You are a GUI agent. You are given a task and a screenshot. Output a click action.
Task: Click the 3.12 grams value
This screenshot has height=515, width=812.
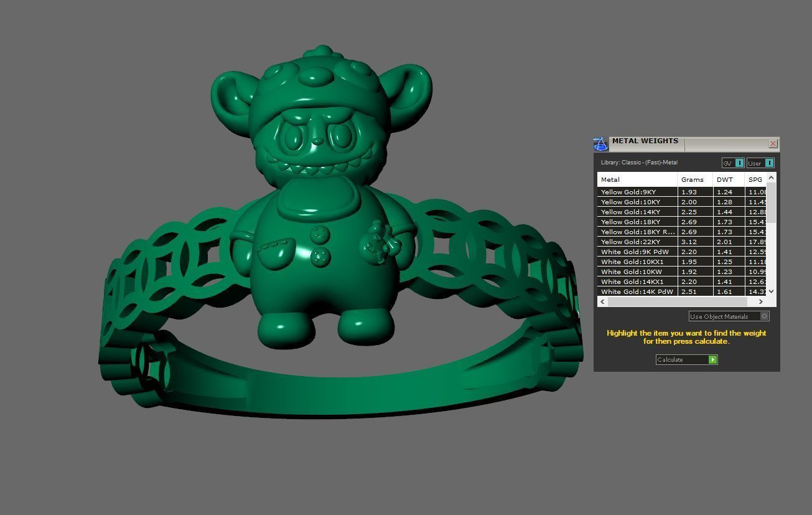point(689,242)
